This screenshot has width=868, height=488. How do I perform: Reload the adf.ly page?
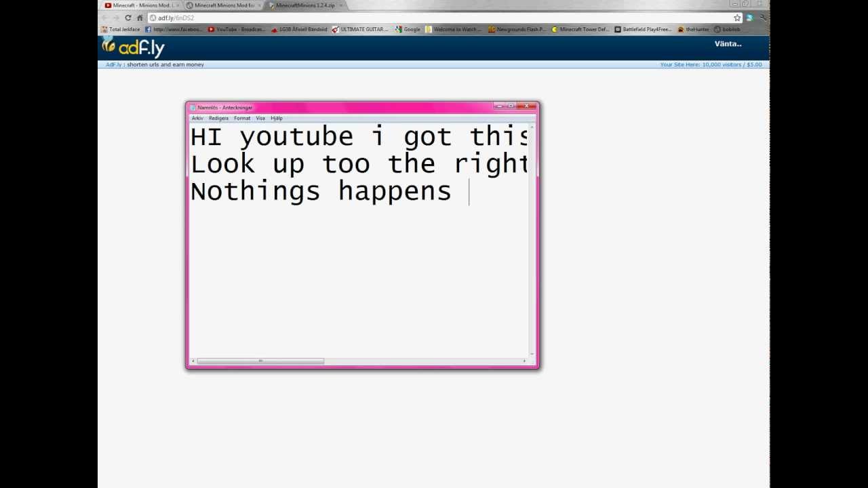click(x=127, y=18)
